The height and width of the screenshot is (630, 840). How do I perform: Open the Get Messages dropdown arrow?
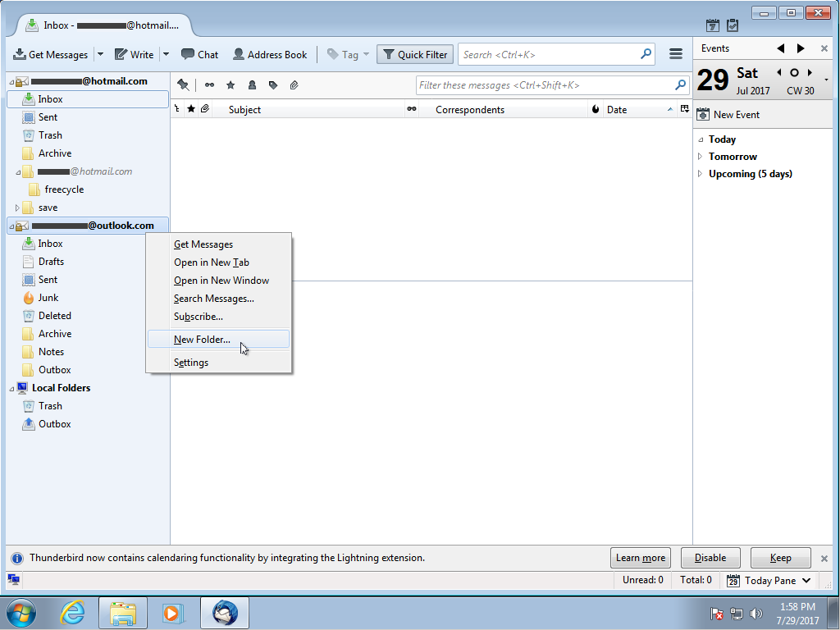100,55
